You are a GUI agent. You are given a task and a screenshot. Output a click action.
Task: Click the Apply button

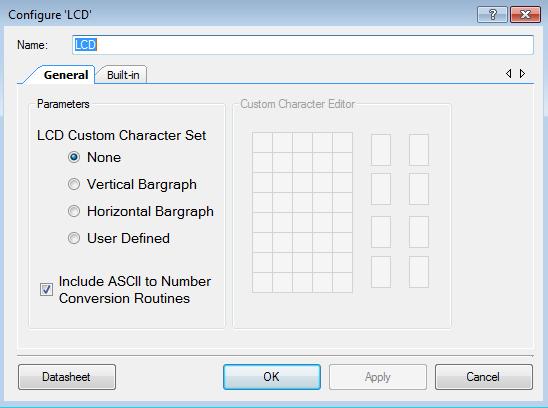click(x=377, y=377)
